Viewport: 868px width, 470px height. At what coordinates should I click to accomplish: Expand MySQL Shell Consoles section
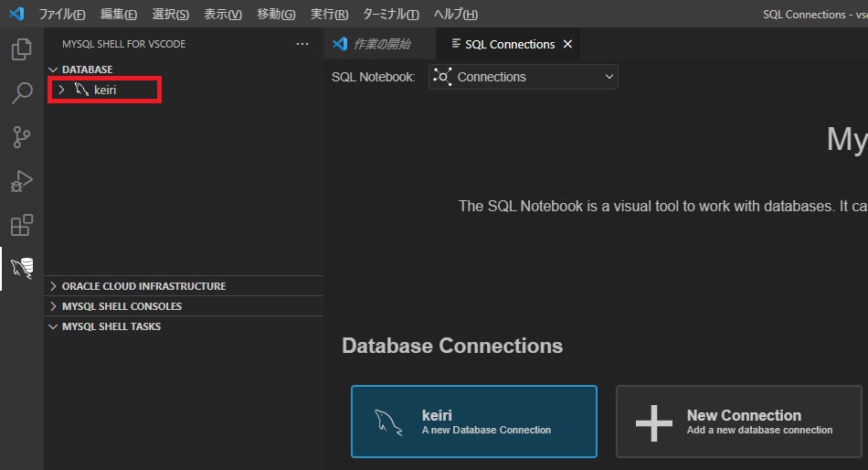coord(53,306)
